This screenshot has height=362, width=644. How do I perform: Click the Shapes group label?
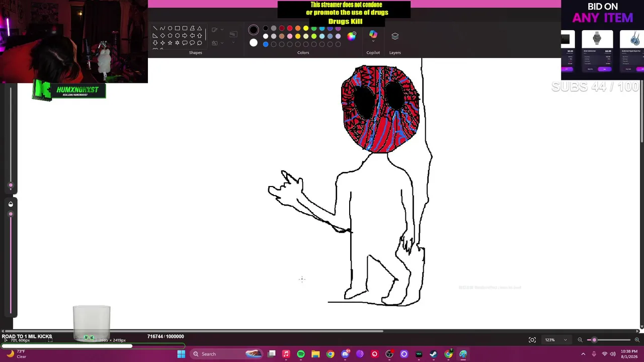point(195,52)
